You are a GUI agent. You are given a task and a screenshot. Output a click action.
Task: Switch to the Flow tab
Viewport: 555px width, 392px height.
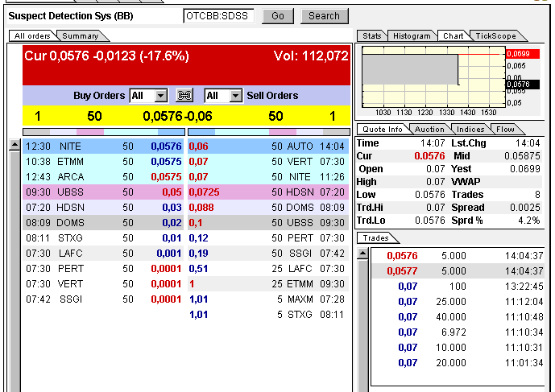[505, 129]
